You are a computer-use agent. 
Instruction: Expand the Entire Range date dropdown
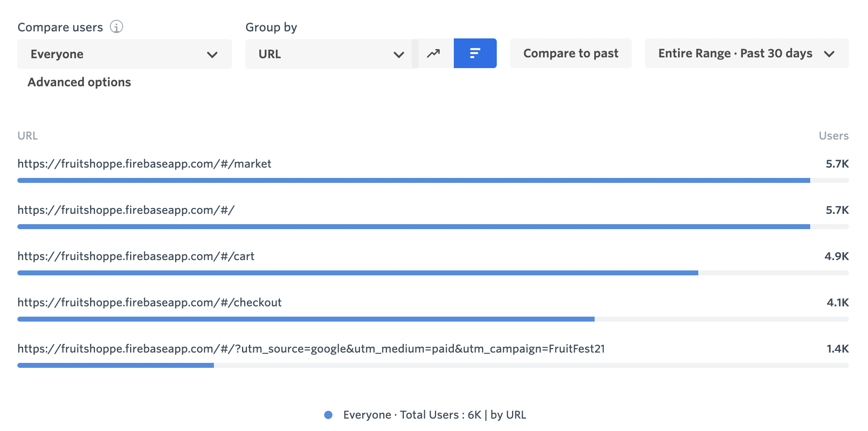pyautogui.click(x=746, y=54)
